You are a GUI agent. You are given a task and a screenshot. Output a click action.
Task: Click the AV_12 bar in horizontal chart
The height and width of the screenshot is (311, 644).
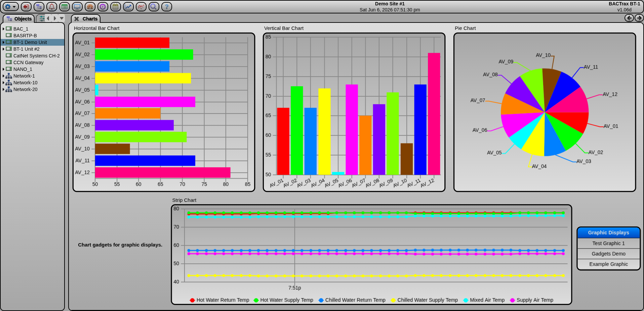coord(163,173)
